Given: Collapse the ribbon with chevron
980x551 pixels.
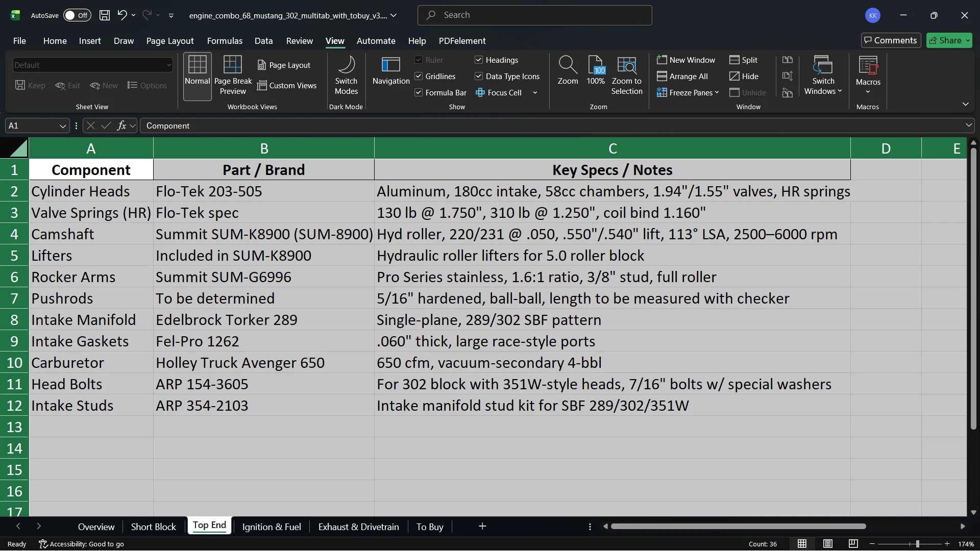Looking at the screenshot, I should pos(965,104).
